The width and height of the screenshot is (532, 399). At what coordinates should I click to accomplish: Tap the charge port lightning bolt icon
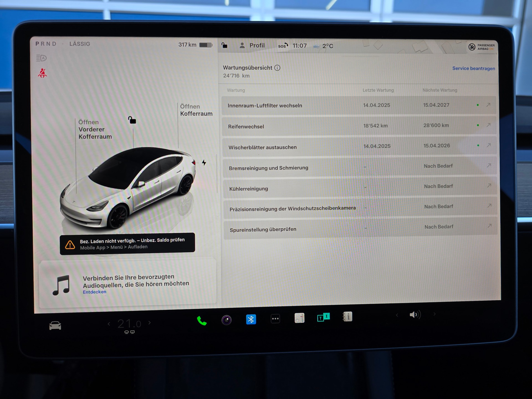[x=204, y=163]
